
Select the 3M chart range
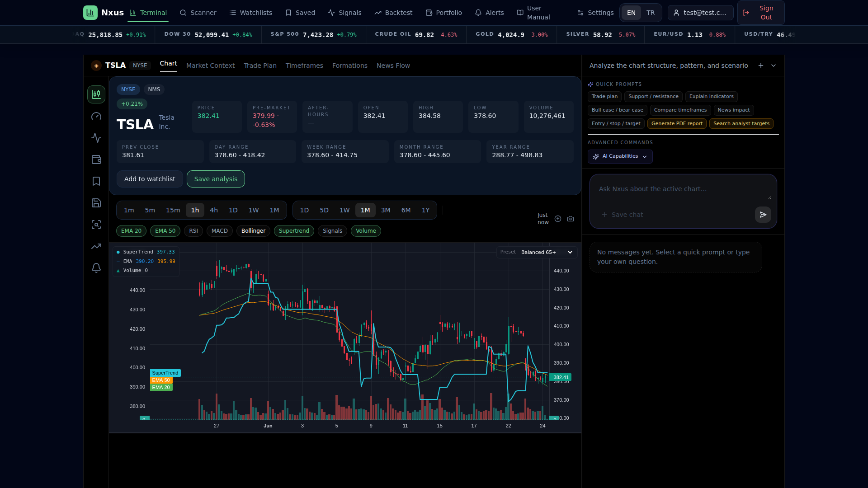tap(386, 210)
